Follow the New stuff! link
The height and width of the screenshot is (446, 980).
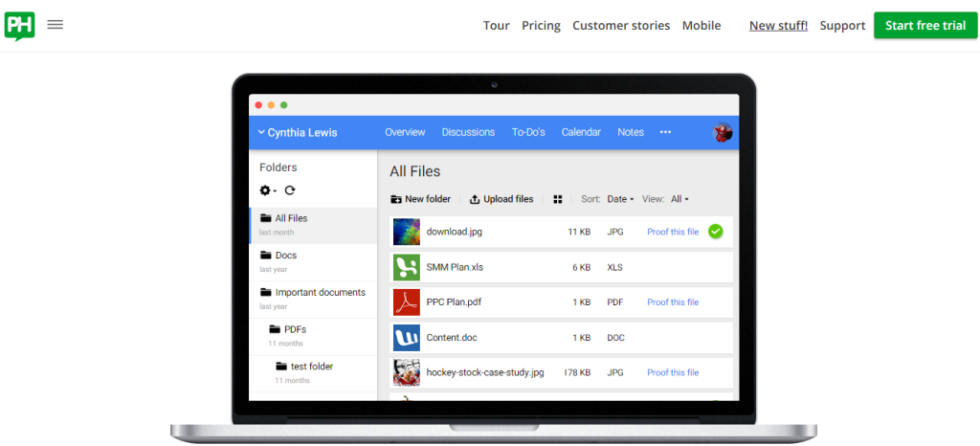[779, 26]
